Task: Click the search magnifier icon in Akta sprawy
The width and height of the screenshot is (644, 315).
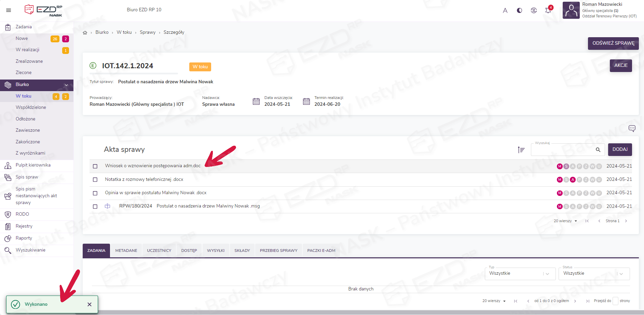Action: pyautogui.click(x=598, y=149)
